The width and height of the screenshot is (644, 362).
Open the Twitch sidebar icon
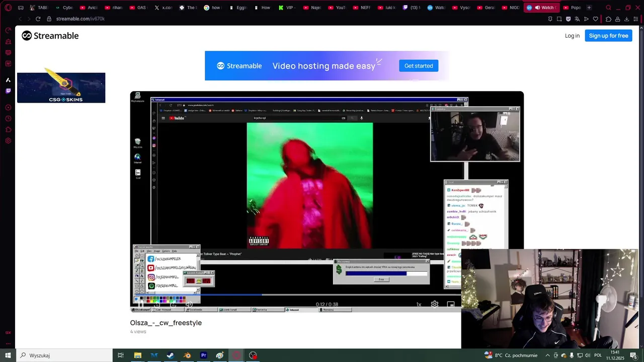click(8, 91)
